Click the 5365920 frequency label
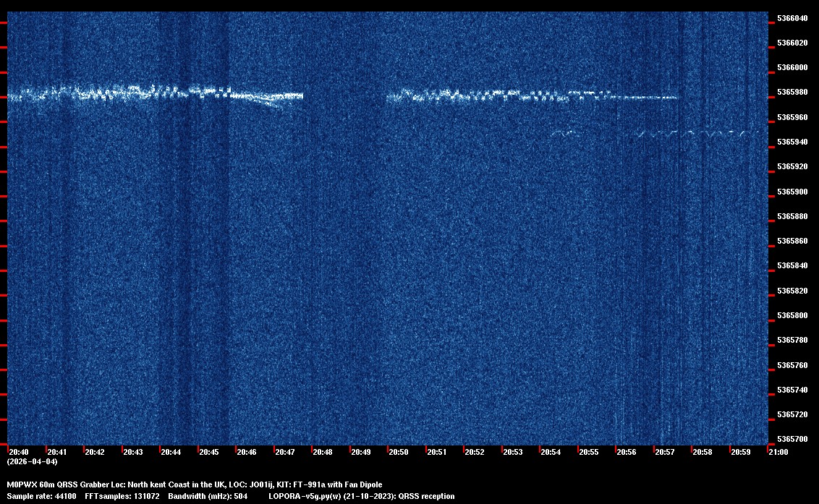The width and height of the screenshot is (819, 504). point(792,166)
